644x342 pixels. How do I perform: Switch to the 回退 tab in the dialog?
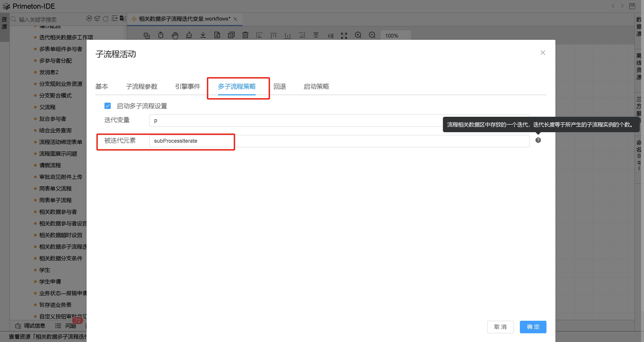point(280,87)
